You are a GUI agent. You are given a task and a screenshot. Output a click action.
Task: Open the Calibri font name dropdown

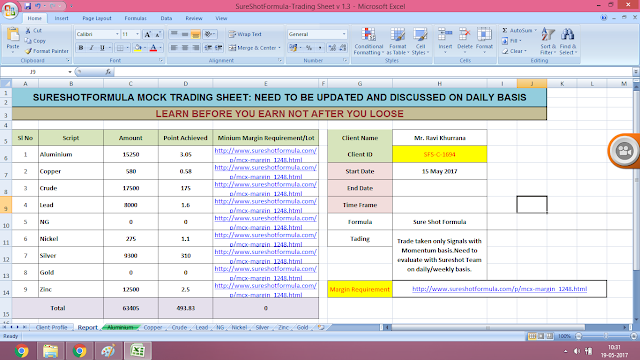(117, 34)
